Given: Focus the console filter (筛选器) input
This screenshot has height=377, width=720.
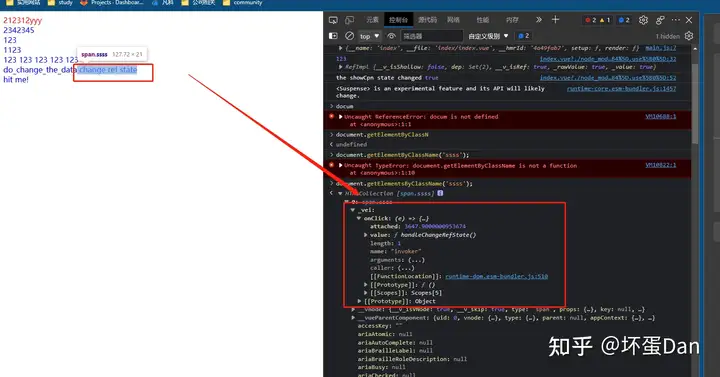Looking at the screenshot, I should [x=431, y=36].
